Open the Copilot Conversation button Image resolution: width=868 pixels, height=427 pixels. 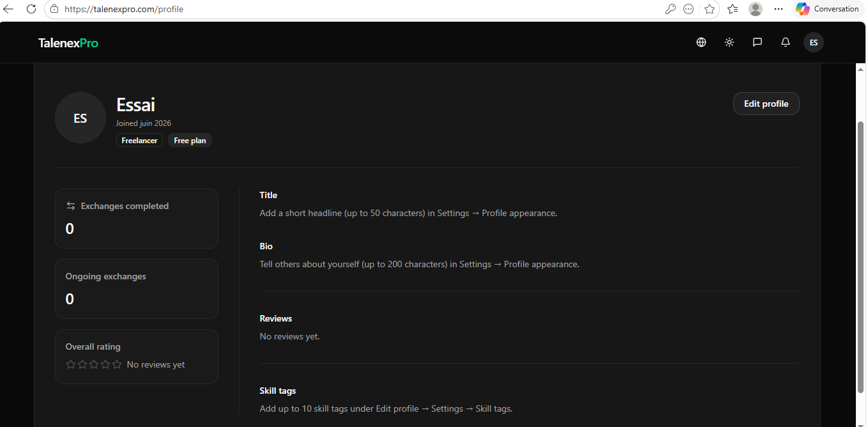pyautogui.click(x=828, y=9)
